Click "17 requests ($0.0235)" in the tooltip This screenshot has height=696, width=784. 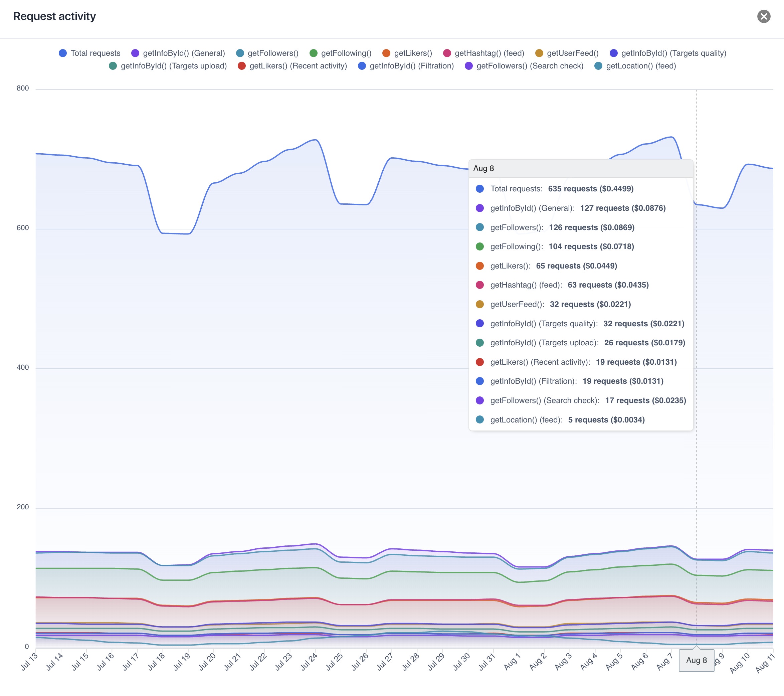tap(645, 400)
